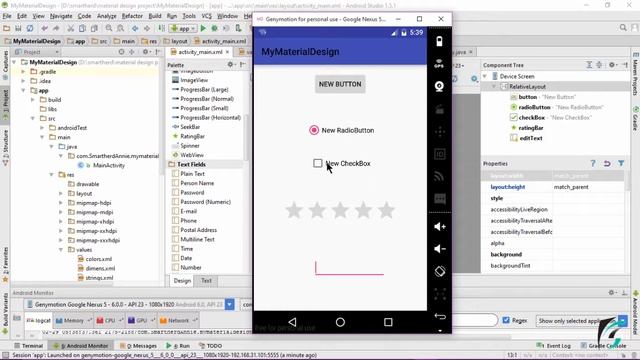The image size is (640, 360).
Task: Decrease Genymotion volume with speaker minus icon
Action: (x=440, y=249)
